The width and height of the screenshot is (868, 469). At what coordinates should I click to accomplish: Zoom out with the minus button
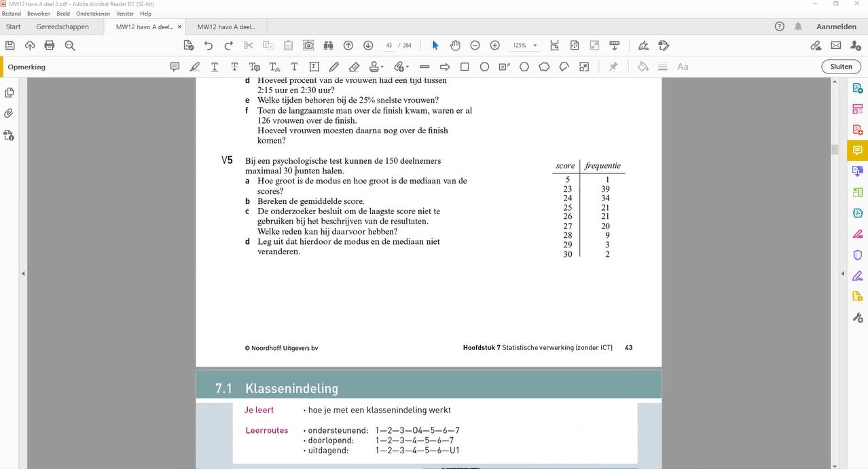click(x=475, y=46)
